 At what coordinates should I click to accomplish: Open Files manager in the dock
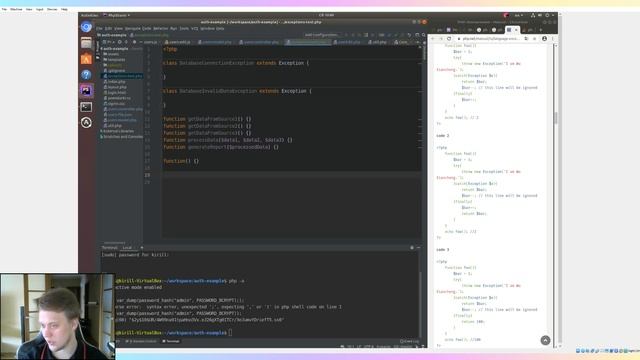point(86,43)
